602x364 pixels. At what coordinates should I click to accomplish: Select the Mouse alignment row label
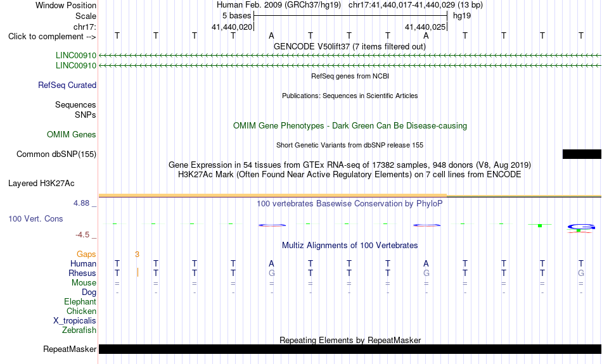point(84,283)
